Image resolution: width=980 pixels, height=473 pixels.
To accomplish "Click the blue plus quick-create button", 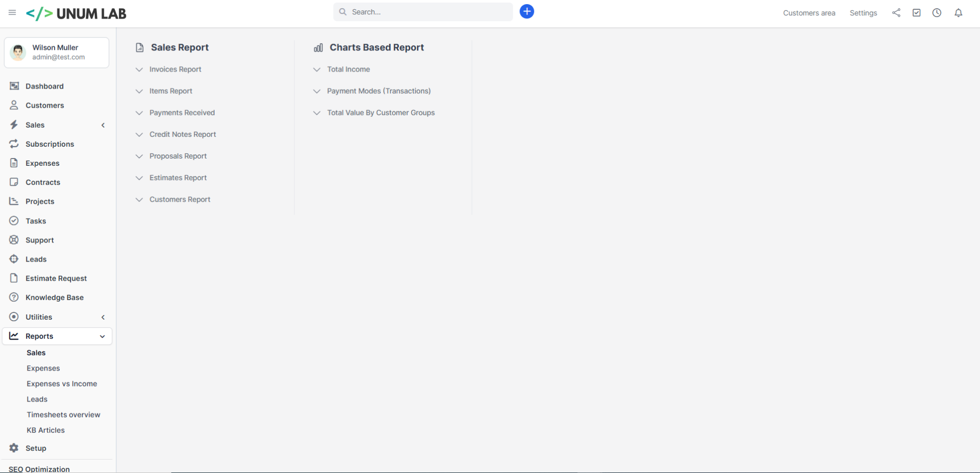I will pos(527,11).
